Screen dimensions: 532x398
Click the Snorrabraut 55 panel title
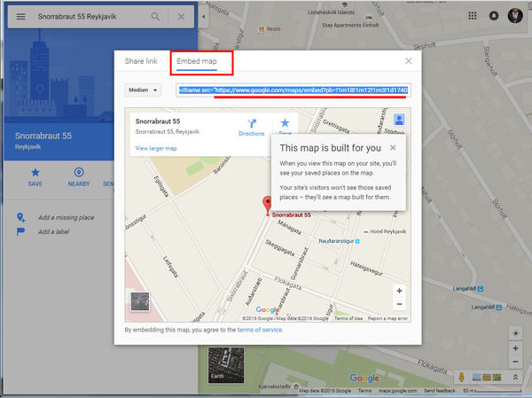tap(43, 136)
